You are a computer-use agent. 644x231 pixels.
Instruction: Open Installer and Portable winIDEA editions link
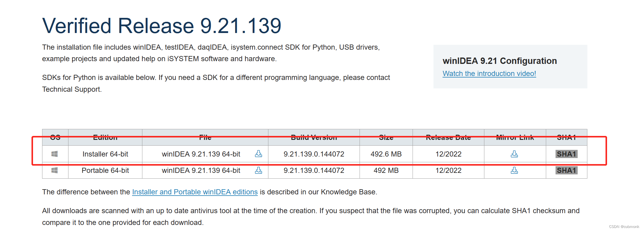[195, 192]
